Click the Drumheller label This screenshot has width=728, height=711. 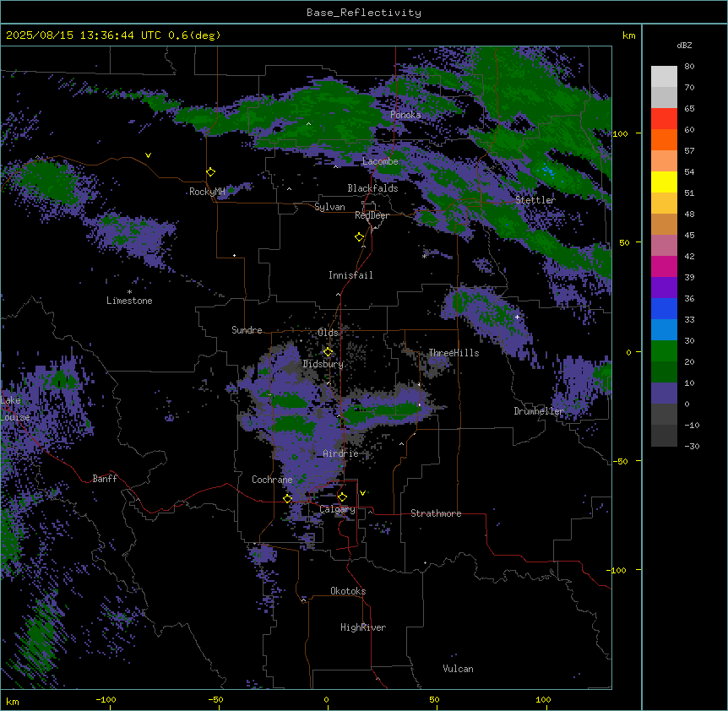539,411
